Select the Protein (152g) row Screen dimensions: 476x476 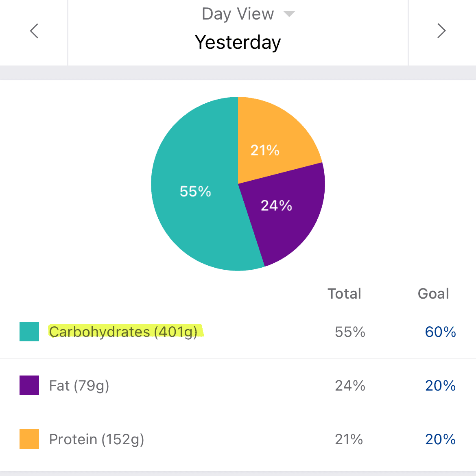96,439
